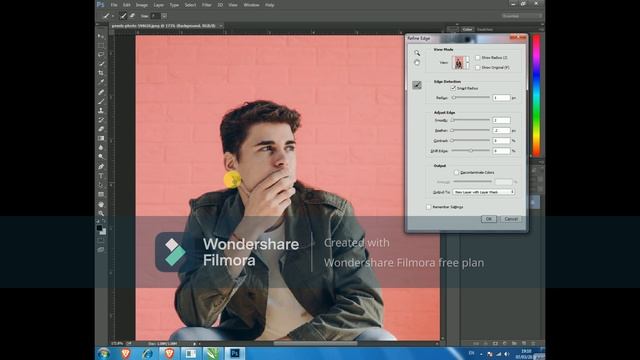The width and height of the screenshot is (640, 360).
Task: Select the Refine Radius brush tool in dialog
Action: tap(417, 85)
